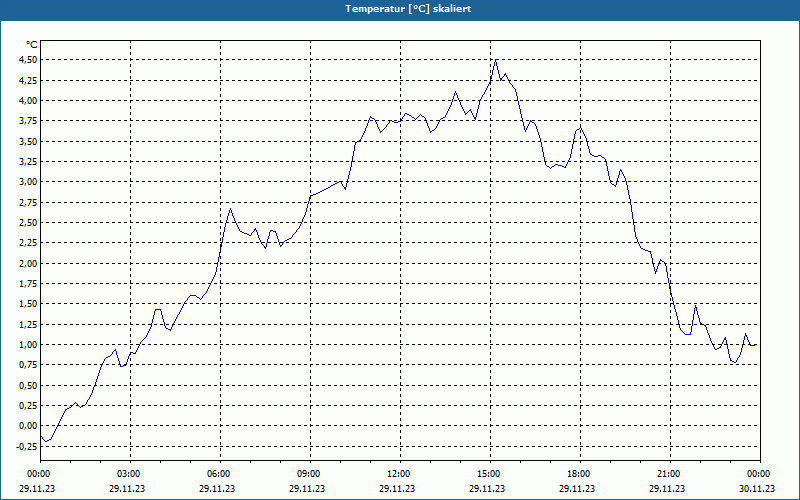Image resolution: width=800 pixels, height=500 pixels.
Task: Select the 1,00 y-axis label
Action: tap(29, 345)
